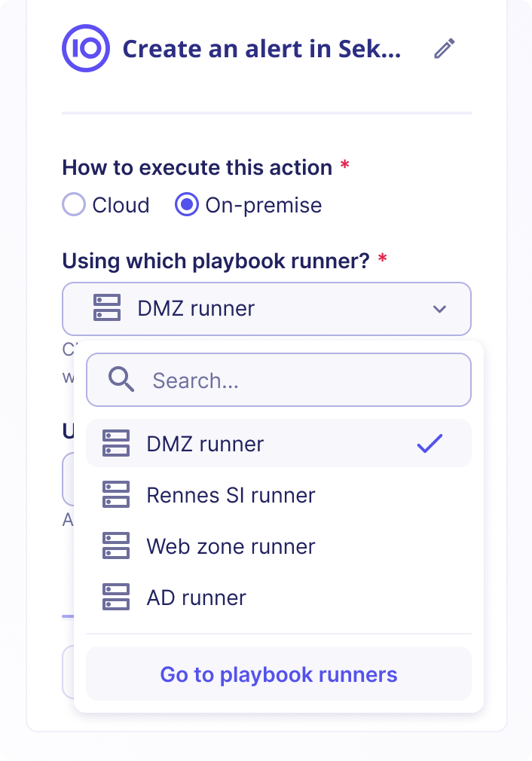Select Rennes SI runner from the list
This screenshot has width=532, height=761.
pos(229,495)
